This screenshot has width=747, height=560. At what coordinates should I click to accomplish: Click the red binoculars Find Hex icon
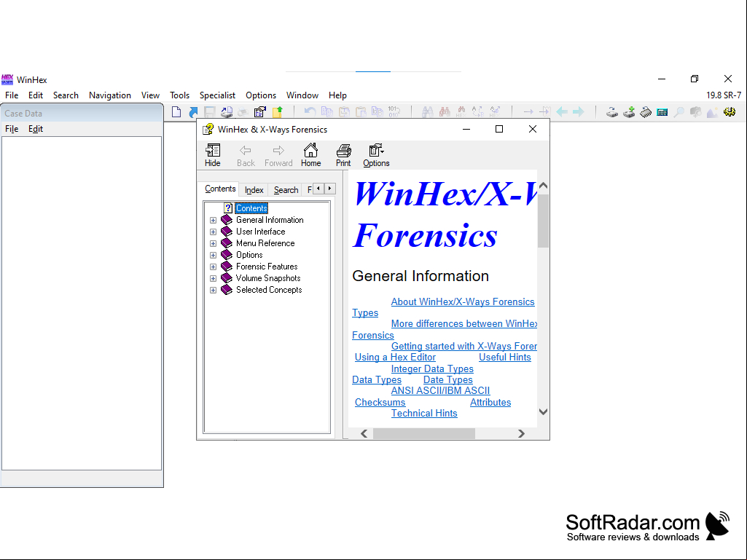point(445,112)
